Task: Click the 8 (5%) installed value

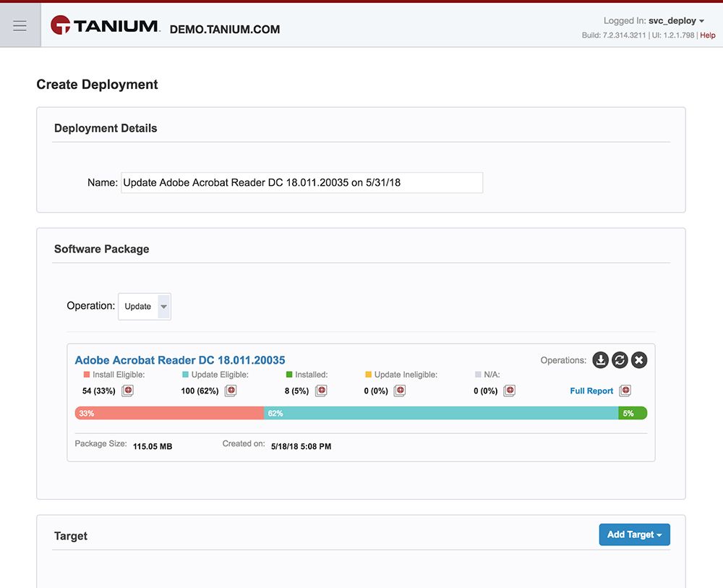Action: 296,391
